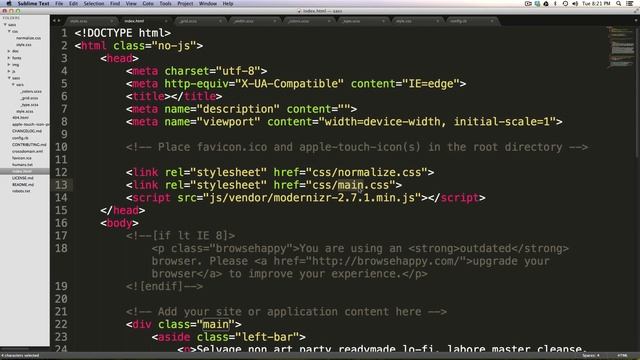Open _colors.scss in the sidebar
The width and height of the screenshot is (640, 360).
(31, 91)
